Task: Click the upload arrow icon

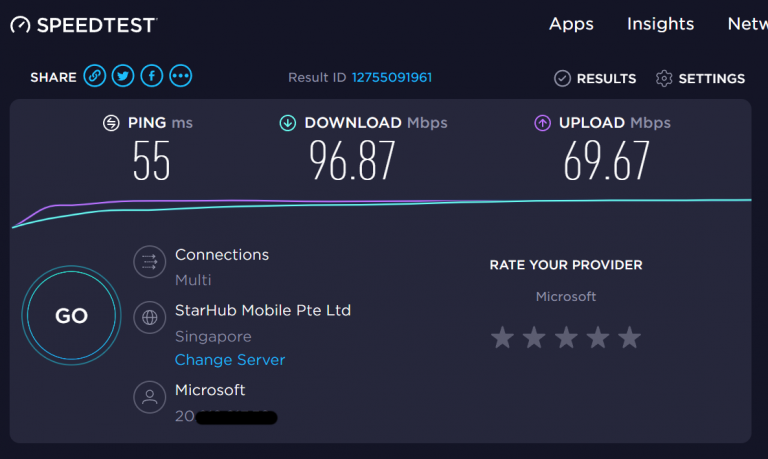Action: [x=542, y=123]
